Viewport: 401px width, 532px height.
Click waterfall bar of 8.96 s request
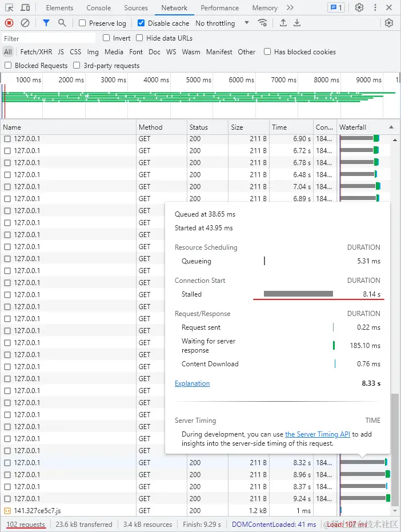(365, 474)
